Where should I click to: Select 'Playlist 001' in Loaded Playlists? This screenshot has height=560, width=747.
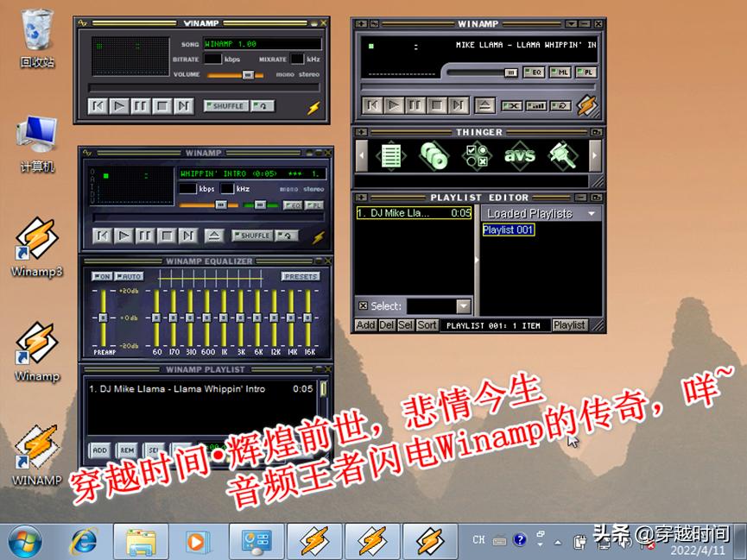point(509,230)
